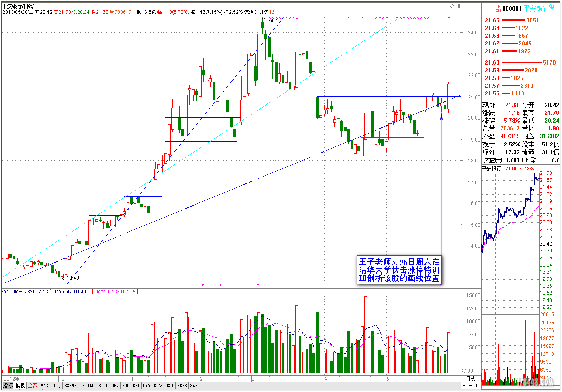Click sell order price 21.65
Viewport: 562px width, 392px height.
pyautogui.click(x=492, y=20)
